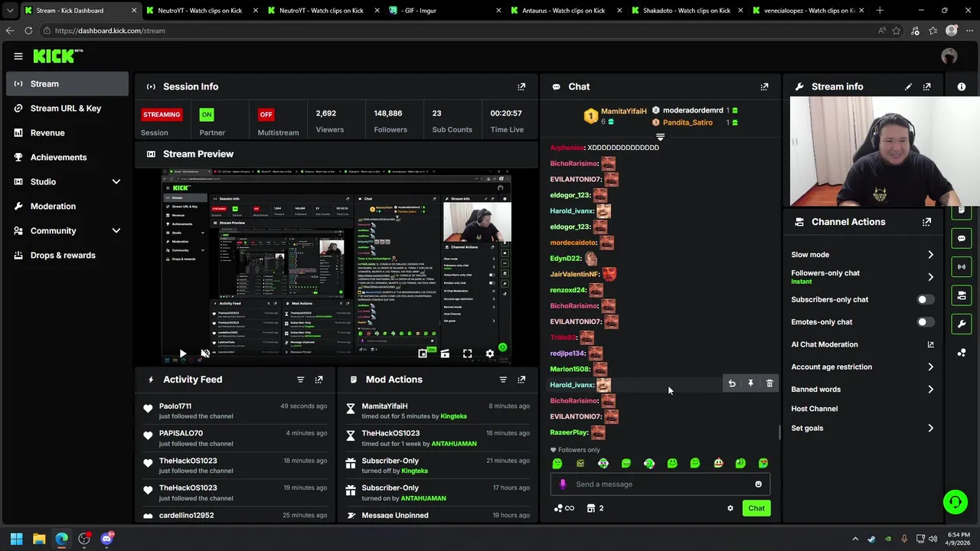Open the hamburger navigation menu

tap(18, 56)
